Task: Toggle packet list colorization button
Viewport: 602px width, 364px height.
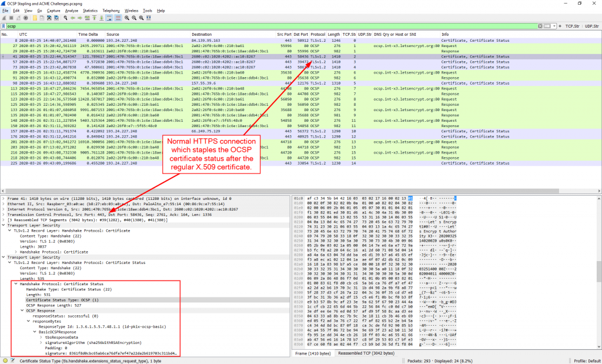Action: 117,18
